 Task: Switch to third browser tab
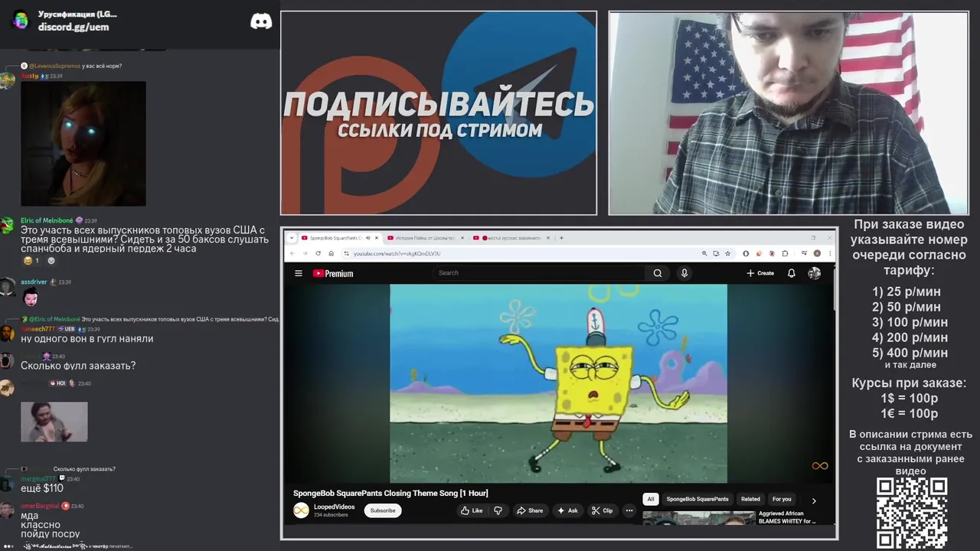[x=511, y=238]
